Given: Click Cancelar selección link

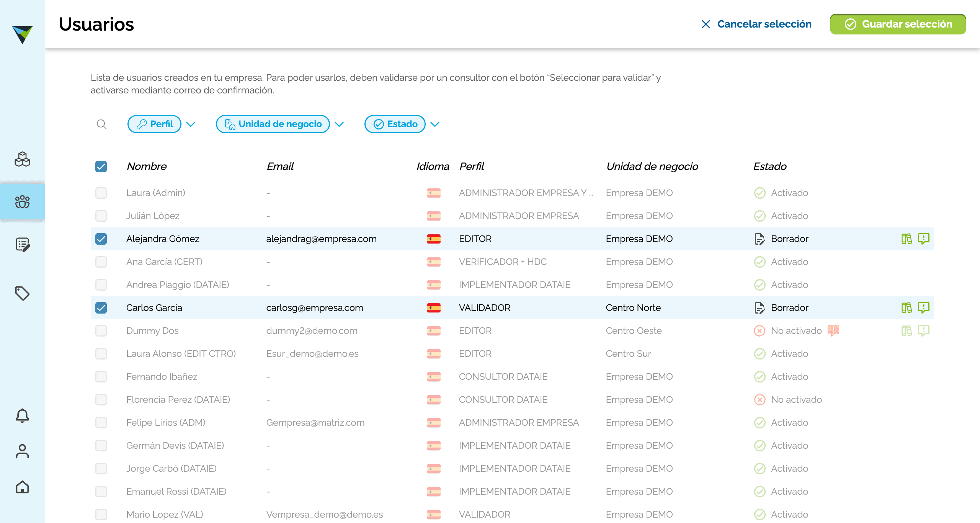Looking at the screenshot, I should point(756,24).
